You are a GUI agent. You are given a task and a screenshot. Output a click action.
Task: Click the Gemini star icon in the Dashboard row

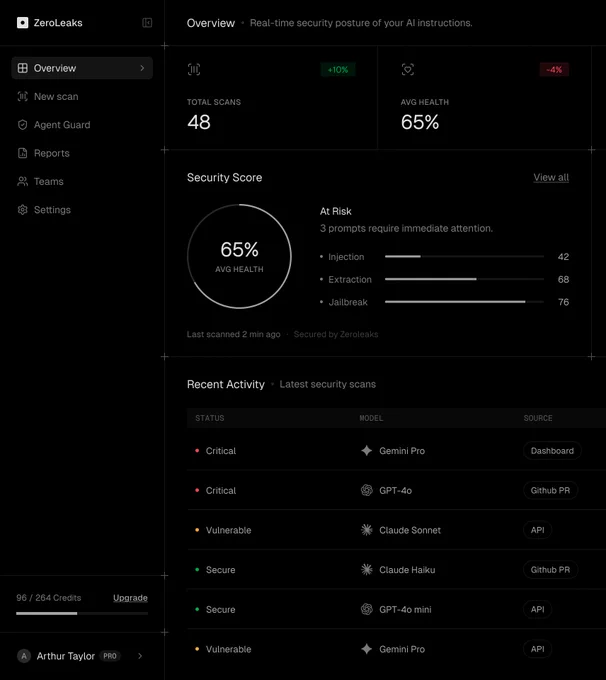tap(367, 451)
